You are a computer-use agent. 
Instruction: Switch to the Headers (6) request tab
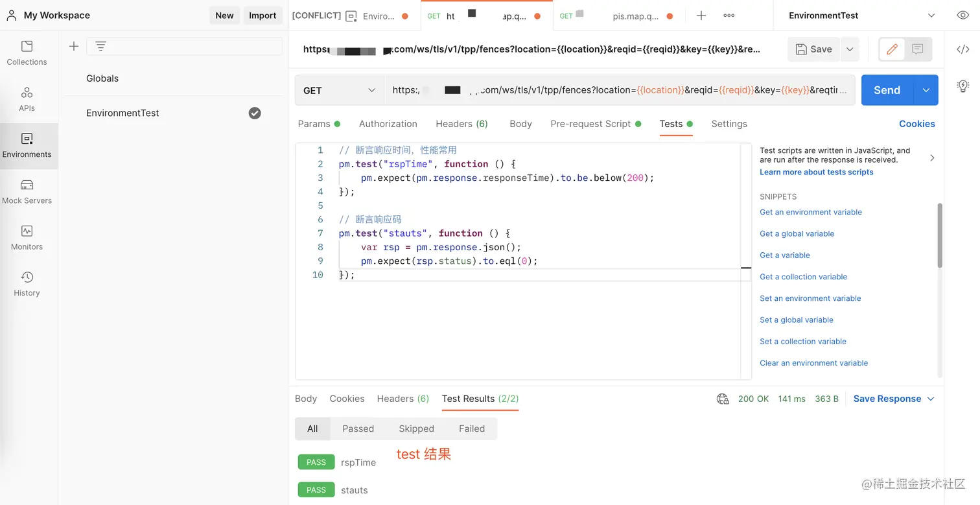461,124
